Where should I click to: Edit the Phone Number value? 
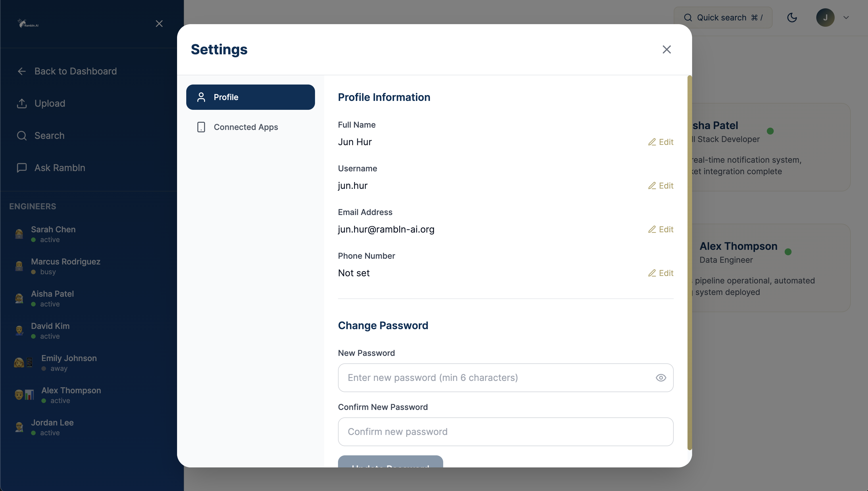[660, 273]
